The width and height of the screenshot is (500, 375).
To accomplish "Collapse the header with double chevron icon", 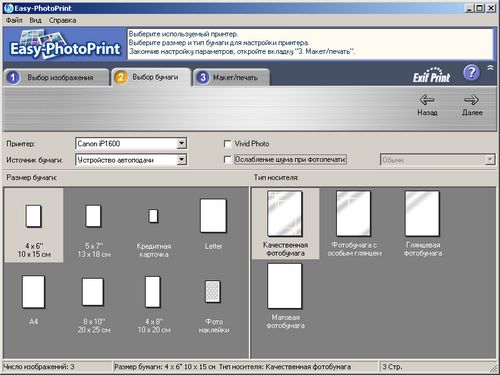I will coord(490,68).
